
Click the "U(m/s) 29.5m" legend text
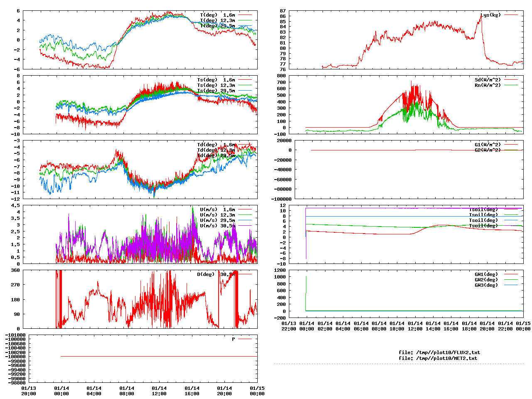click(x=217, y=220)
